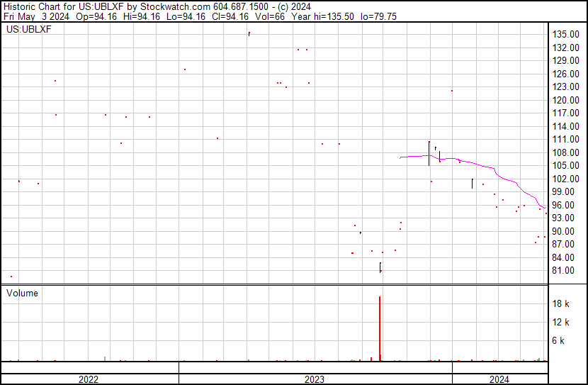Click the 117.00 price axis label

point(565,113)
